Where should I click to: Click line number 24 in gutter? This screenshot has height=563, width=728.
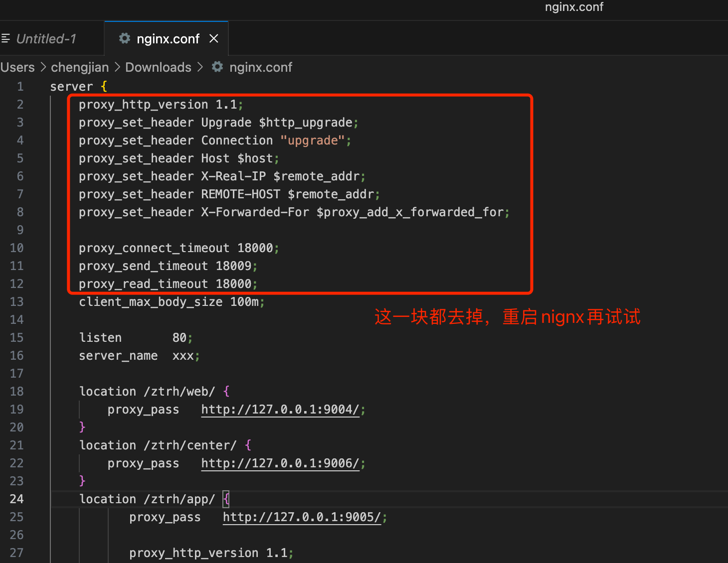point(16,499)
